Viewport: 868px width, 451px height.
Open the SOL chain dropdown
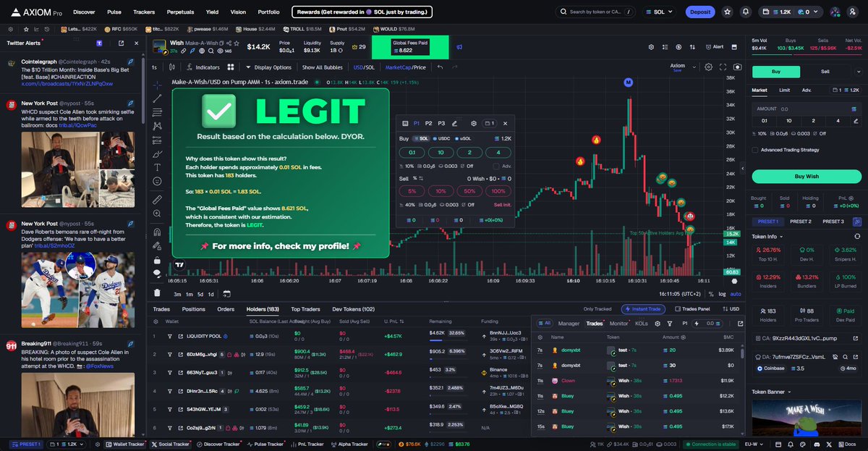658,12
